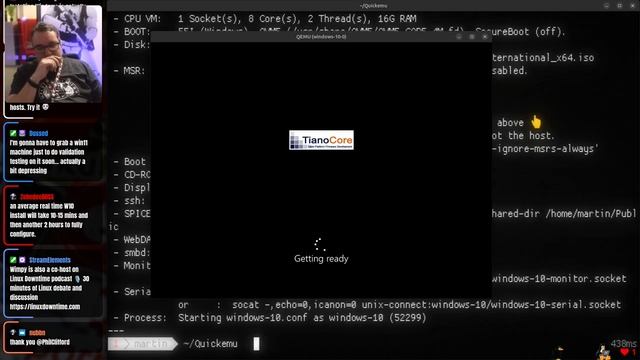Click the 'windows-10-serial.socket' socat line

point(400,304)
